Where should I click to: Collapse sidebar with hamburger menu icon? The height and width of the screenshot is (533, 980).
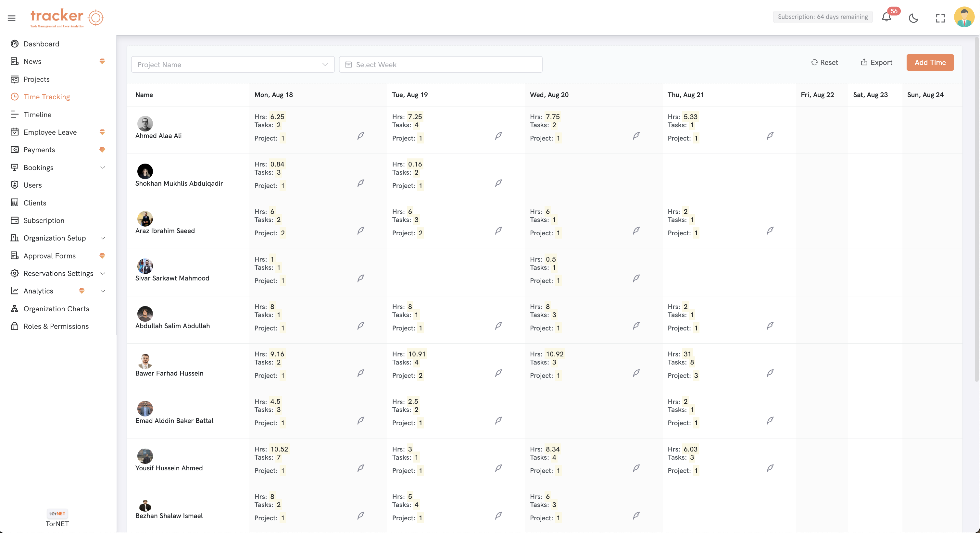pyautogui.click(x=11, y=18)
